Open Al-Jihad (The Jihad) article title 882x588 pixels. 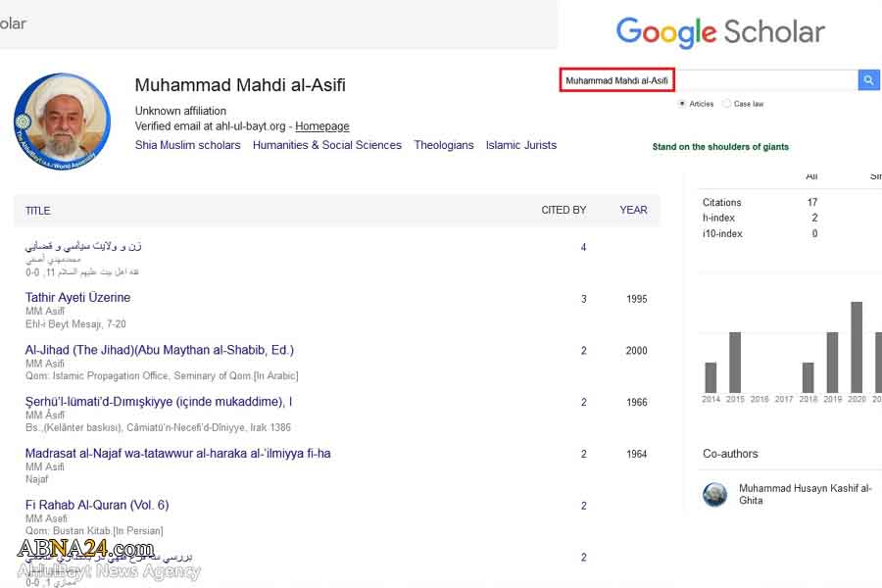(x=159, y=350)
